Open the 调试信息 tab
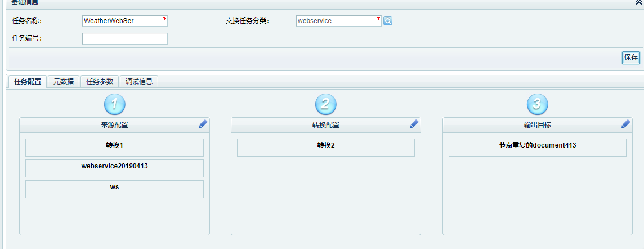The width and height of the screenshot is (644, 249). (x=139, y=81)
